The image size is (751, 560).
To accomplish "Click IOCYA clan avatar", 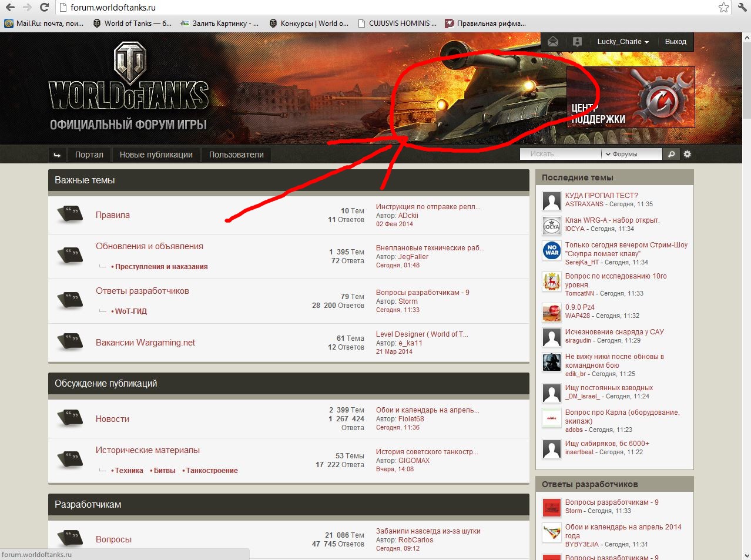I will click(x=552, y=226).
